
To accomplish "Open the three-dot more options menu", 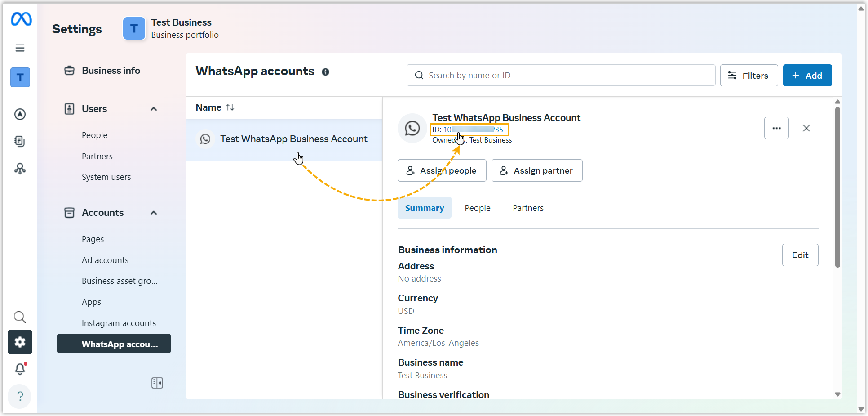I will [x=776, y=128].
